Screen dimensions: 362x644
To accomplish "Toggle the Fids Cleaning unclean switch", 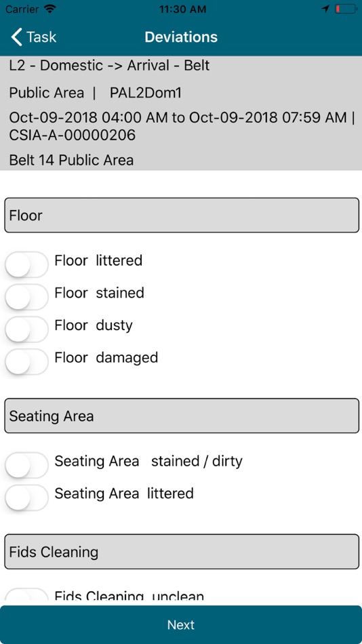I will tap(26, 595).
